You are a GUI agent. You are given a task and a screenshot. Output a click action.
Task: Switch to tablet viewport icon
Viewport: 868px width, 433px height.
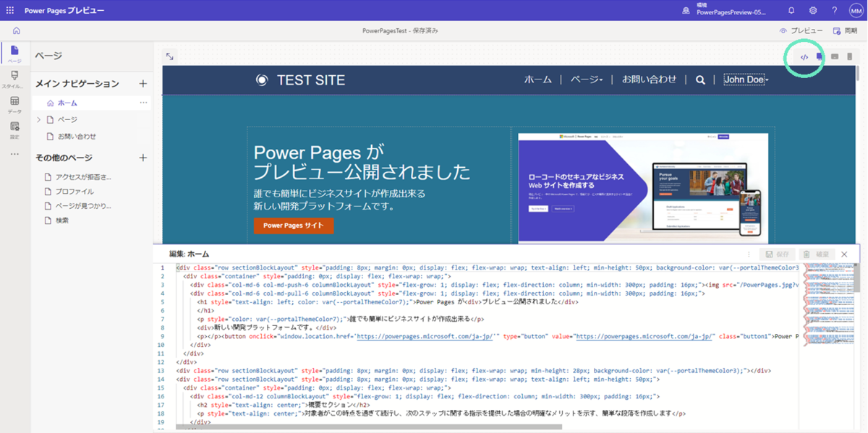pos(835,56)
